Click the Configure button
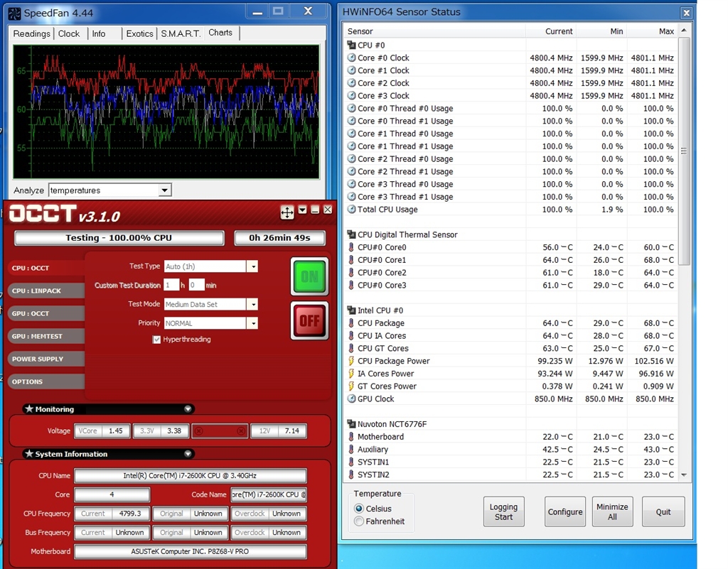The image size is (728, 569). pyautogui.click(x=565, y=512)
